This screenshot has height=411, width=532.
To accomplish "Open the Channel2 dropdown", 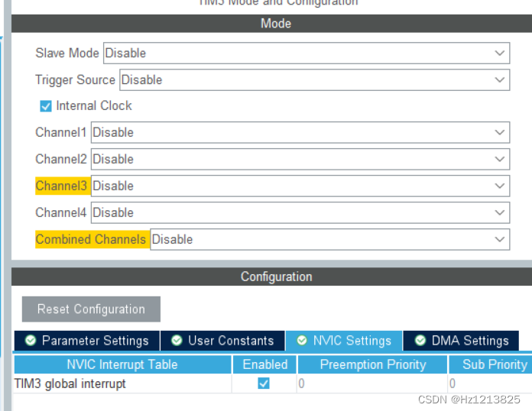I will point(300,160).
